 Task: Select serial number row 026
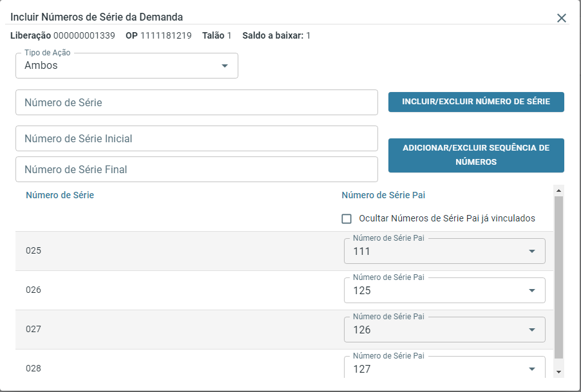pos(33,290)
